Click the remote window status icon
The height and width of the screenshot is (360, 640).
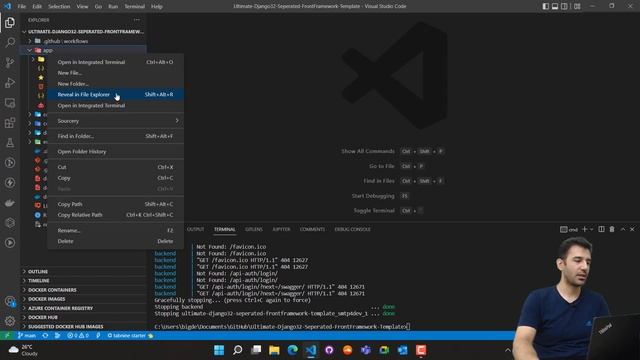click(7, 336)
